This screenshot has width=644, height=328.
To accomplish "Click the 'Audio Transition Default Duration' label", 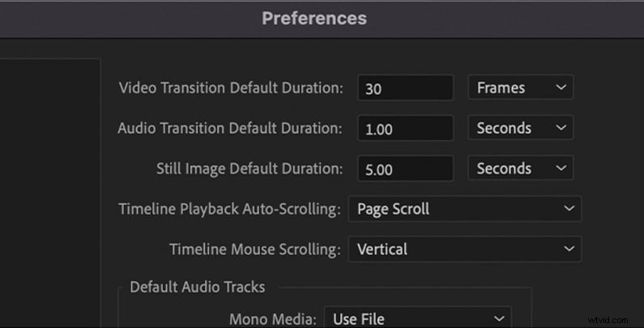I will (230, 128).
